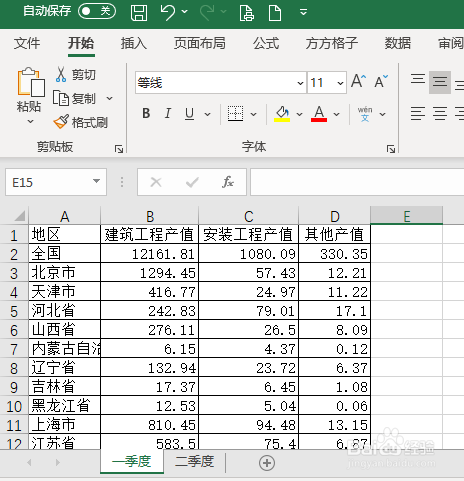Select column B header
464x481 pixels.
tap(150, 216)
